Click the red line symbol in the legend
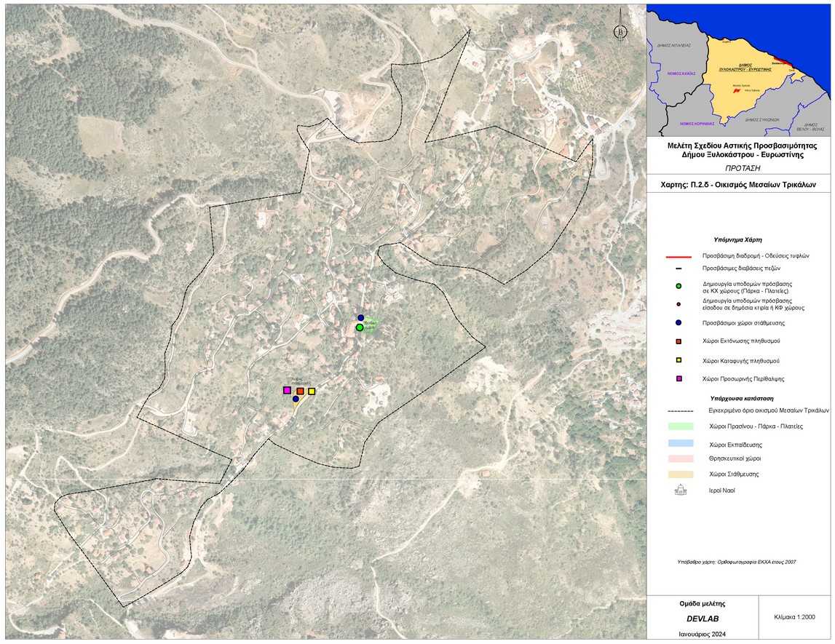 pyautogui.click(x=678, y=257)
